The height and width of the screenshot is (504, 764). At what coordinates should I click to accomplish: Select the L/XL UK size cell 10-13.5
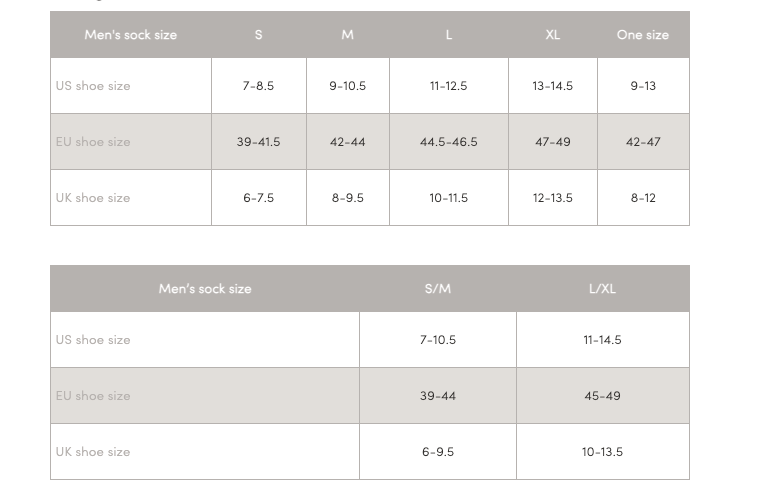click(602, 452)
